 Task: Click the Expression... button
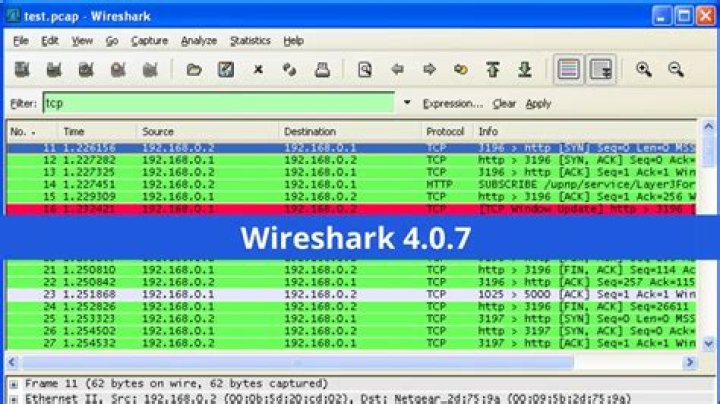coord(453,104)
